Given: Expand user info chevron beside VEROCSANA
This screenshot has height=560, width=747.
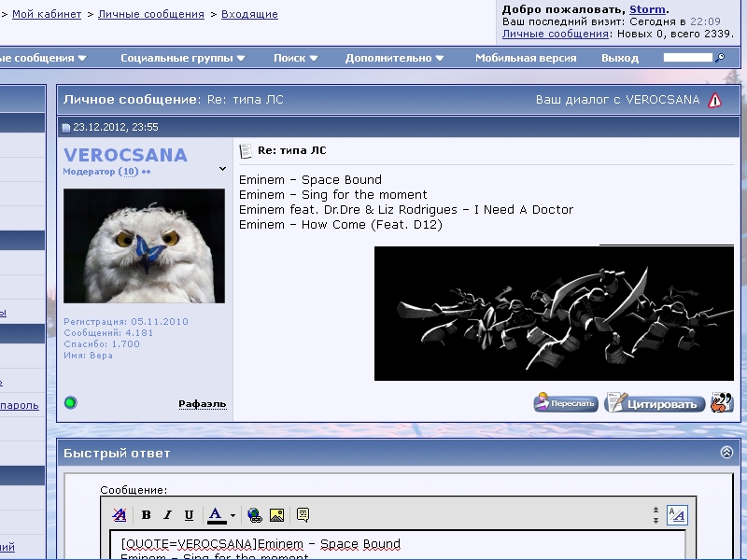Looking at the screenshot, I should click(x=222, y=169).
